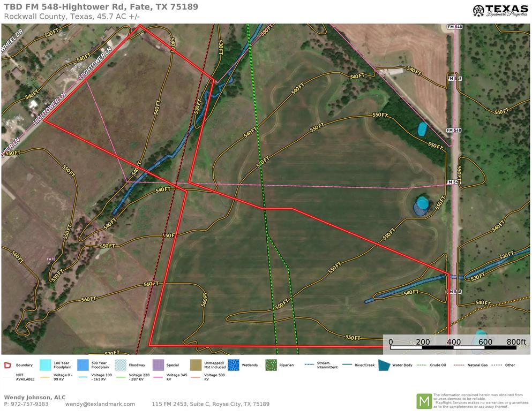
Task: Click the purple Special legend swatch
Action: tap(158, 366)
